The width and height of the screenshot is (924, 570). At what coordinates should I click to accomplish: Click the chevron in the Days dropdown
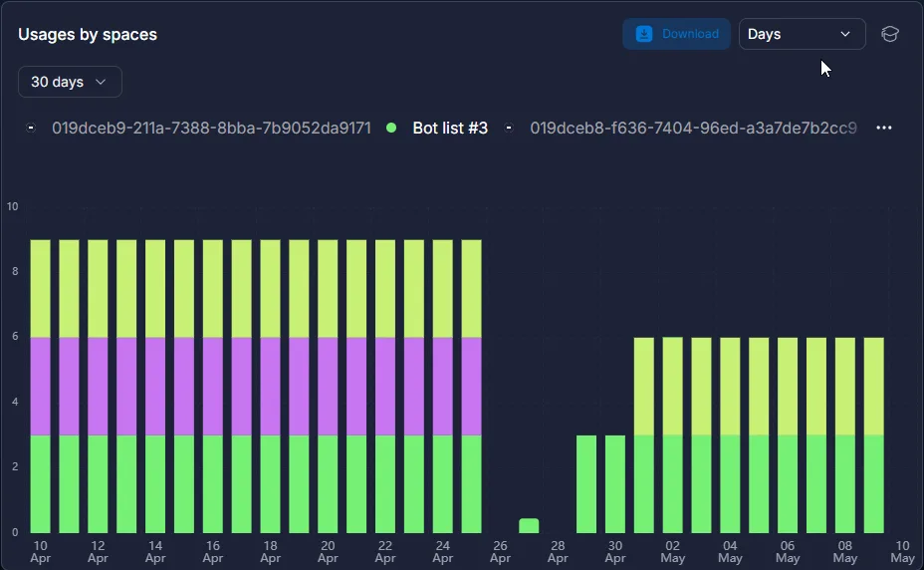pyautogui.click(x=845, y=34)
